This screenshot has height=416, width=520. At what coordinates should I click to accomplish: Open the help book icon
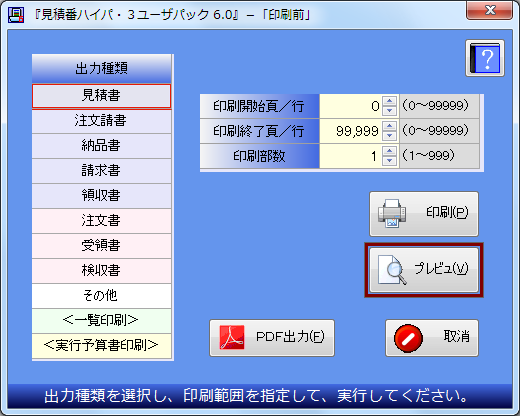(x=485, y=59)
